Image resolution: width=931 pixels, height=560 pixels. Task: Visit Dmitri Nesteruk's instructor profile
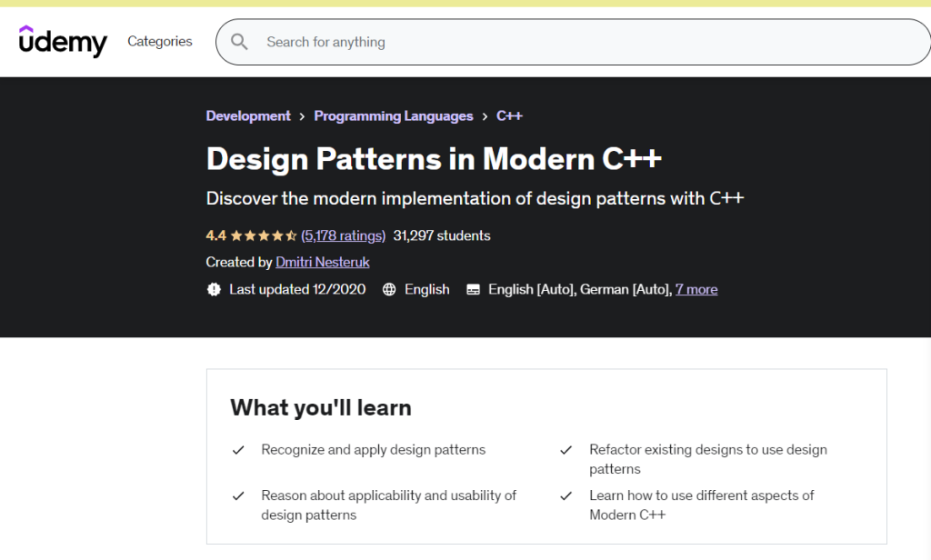[x=322, y=262]
